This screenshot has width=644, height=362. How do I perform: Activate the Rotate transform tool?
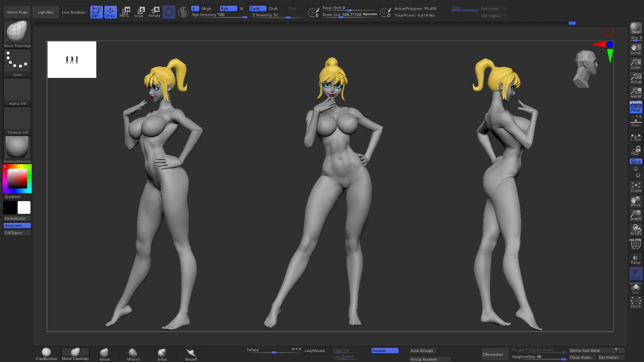[x=154, y=12]
